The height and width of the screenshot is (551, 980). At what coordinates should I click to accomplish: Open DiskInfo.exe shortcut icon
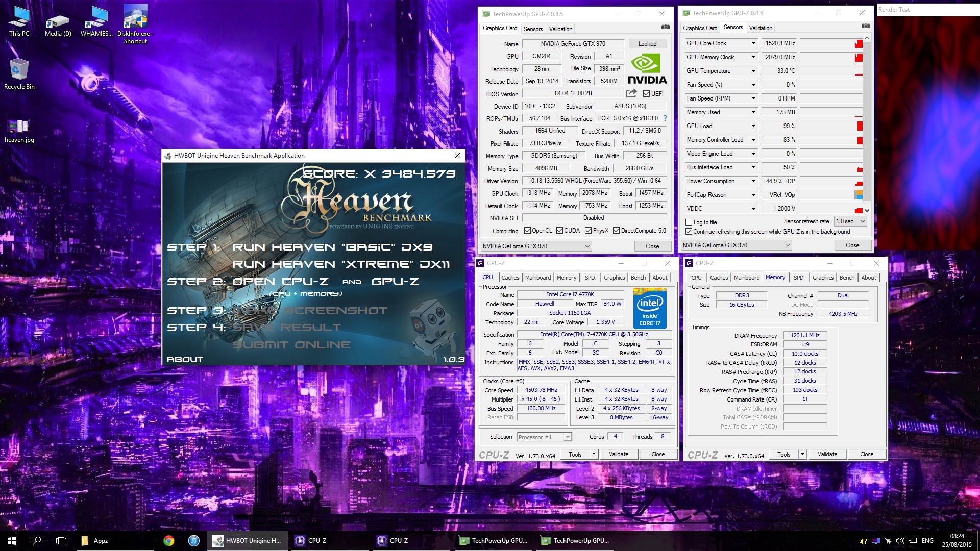135,24
